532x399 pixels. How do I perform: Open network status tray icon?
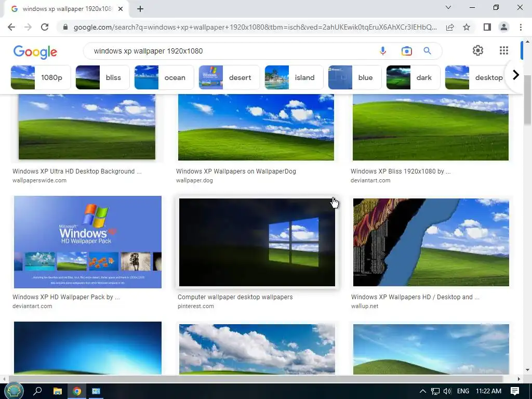pyautogui.click(x=435, y=391)
